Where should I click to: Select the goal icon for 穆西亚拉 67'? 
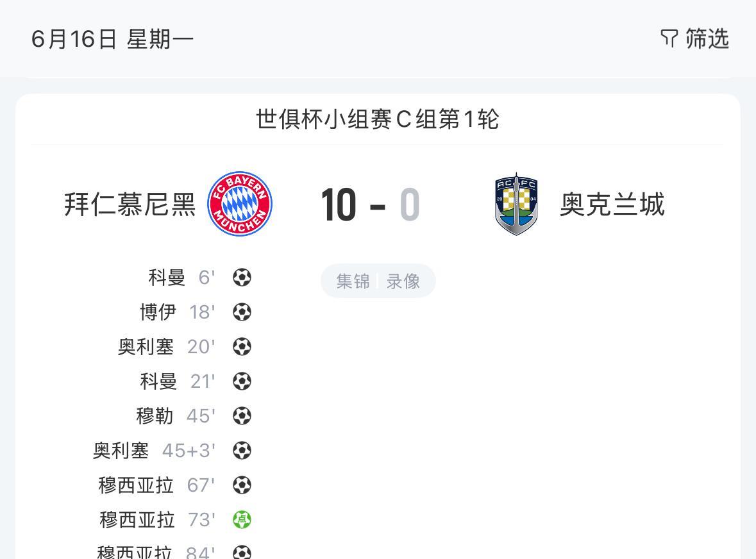tap(242, 485)
